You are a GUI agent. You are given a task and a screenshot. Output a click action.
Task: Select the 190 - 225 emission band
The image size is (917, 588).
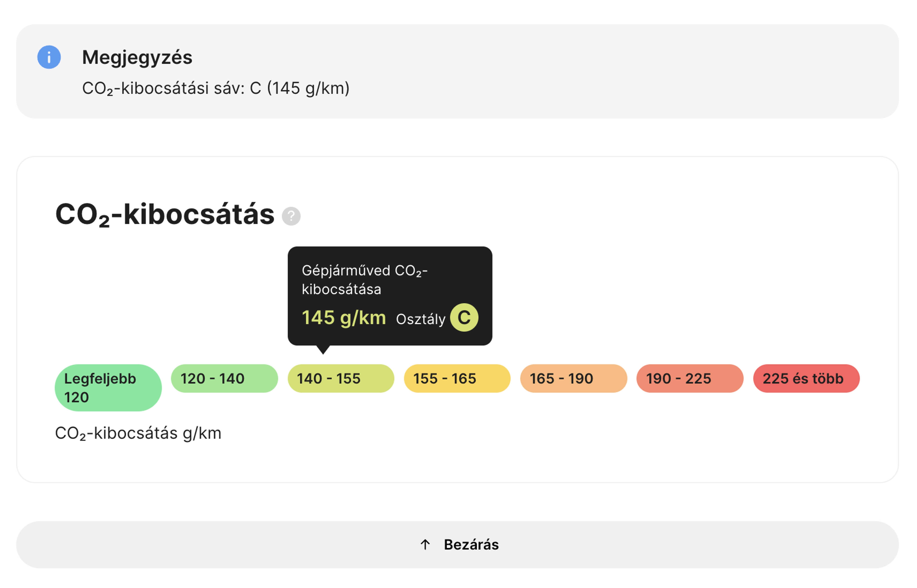coord(690,379)
